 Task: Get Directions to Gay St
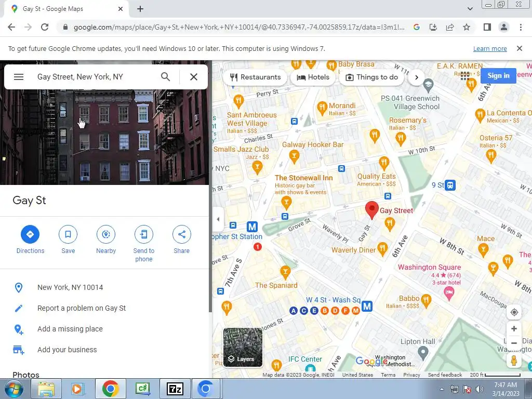tap(30, 240)
